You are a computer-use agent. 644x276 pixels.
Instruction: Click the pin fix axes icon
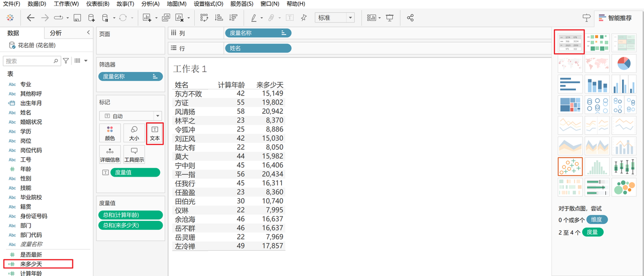point(304,18)
